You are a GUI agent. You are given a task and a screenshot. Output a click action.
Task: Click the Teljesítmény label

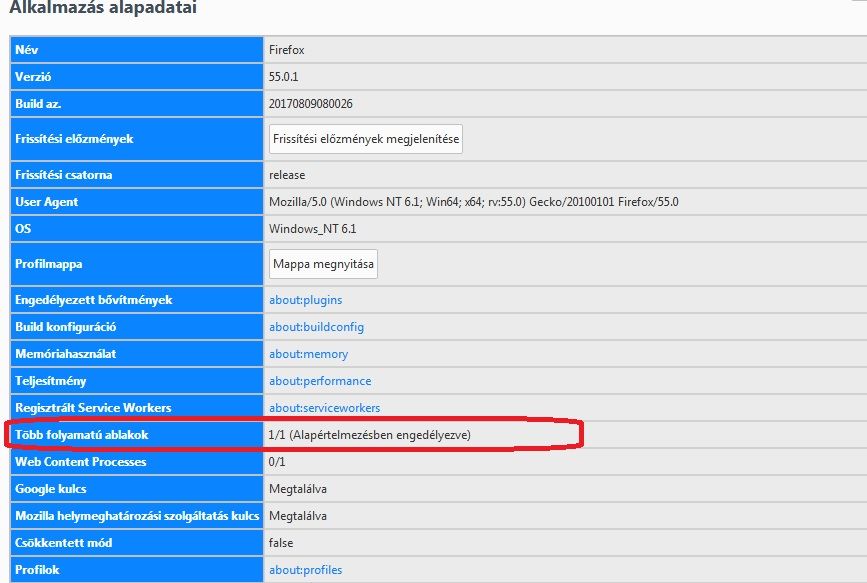click(51, 381)
